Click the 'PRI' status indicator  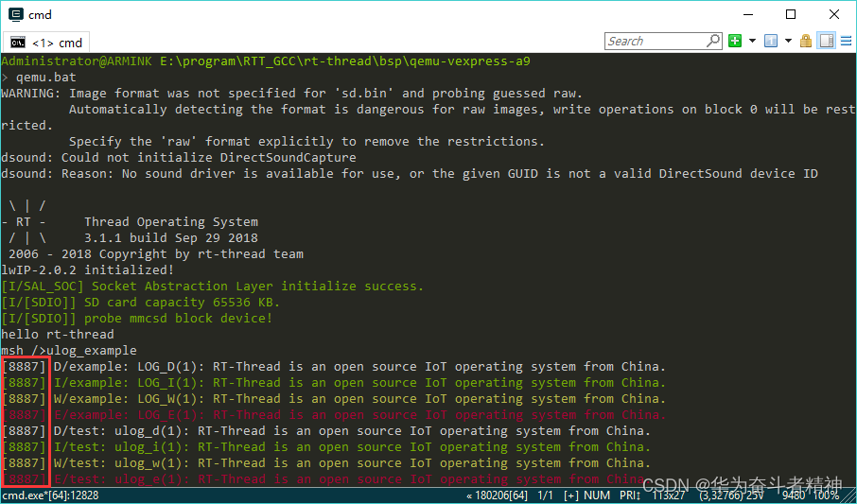pyautogui.click(x=630, y=495)
